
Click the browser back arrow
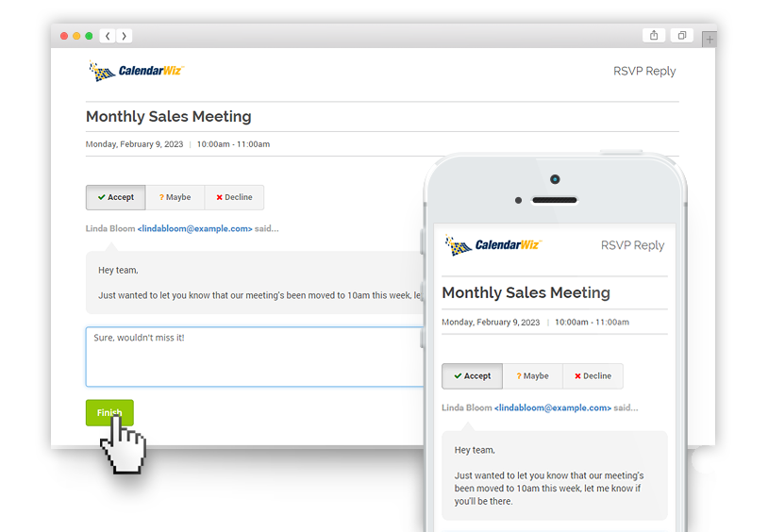108,36
